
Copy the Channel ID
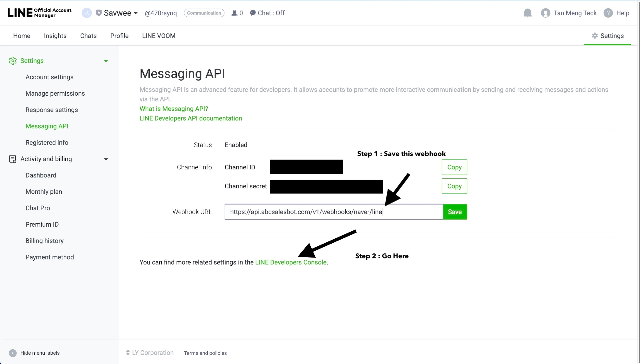click(454, 167)
